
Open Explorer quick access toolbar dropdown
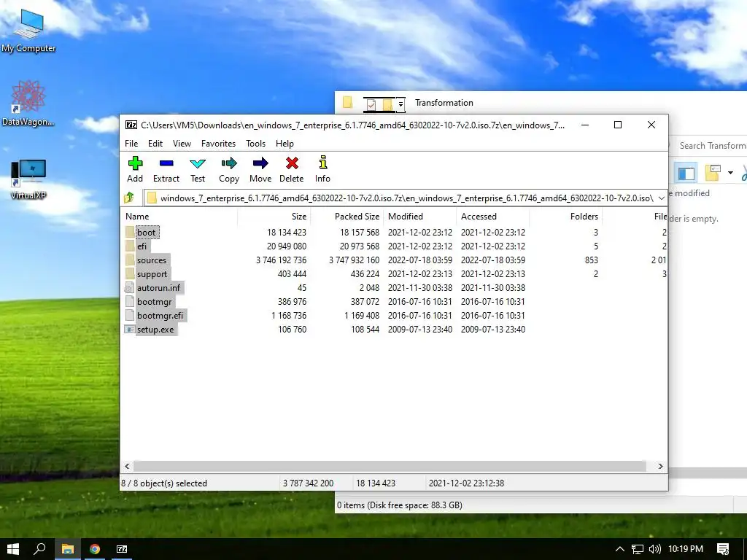[401, 104]
